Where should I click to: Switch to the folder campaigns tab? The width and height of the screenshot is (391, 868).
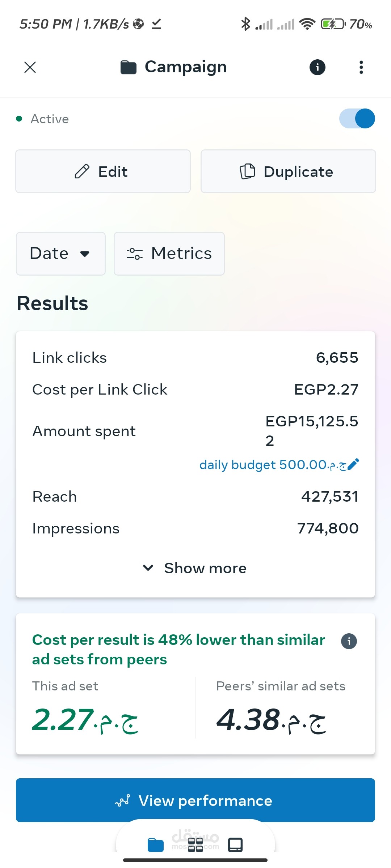pos(156,845)
